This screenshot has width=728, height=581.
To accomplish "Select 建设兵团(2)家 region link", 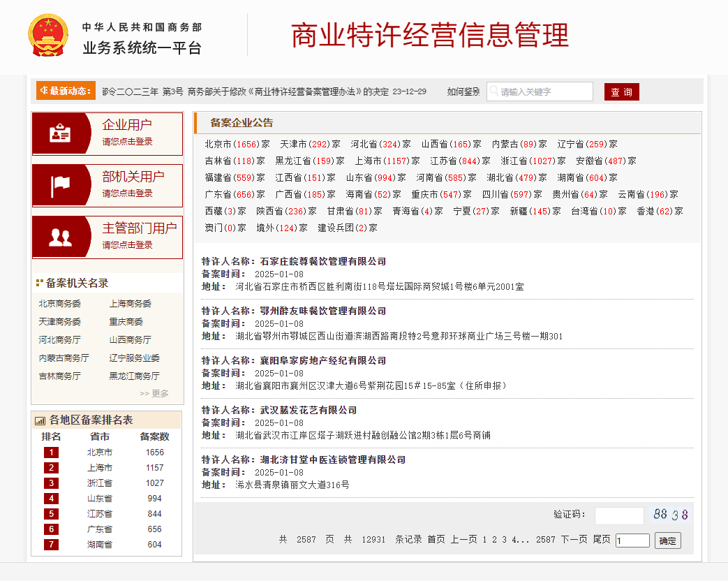I will click(348, 228).
